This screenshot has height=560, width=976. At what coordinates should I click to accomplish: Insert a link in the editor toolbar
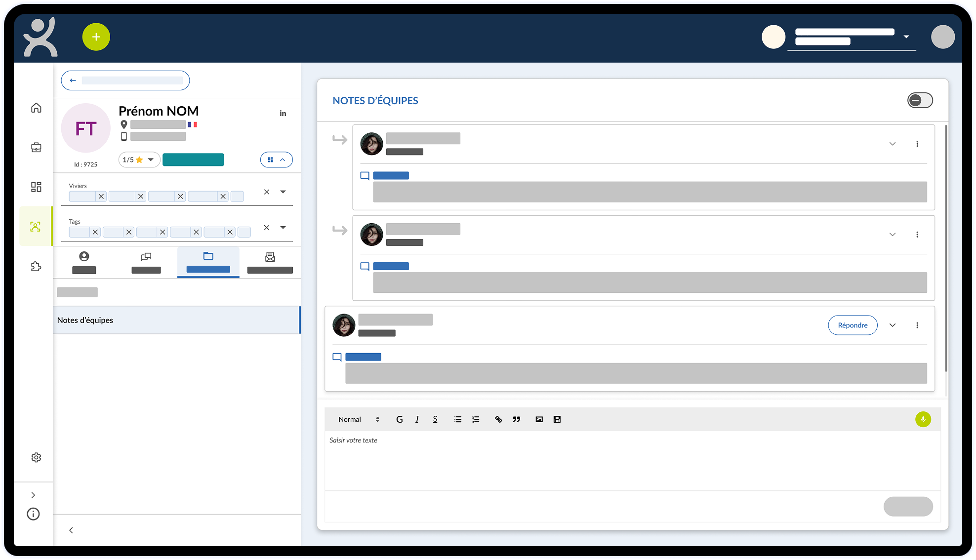(498, 419)
